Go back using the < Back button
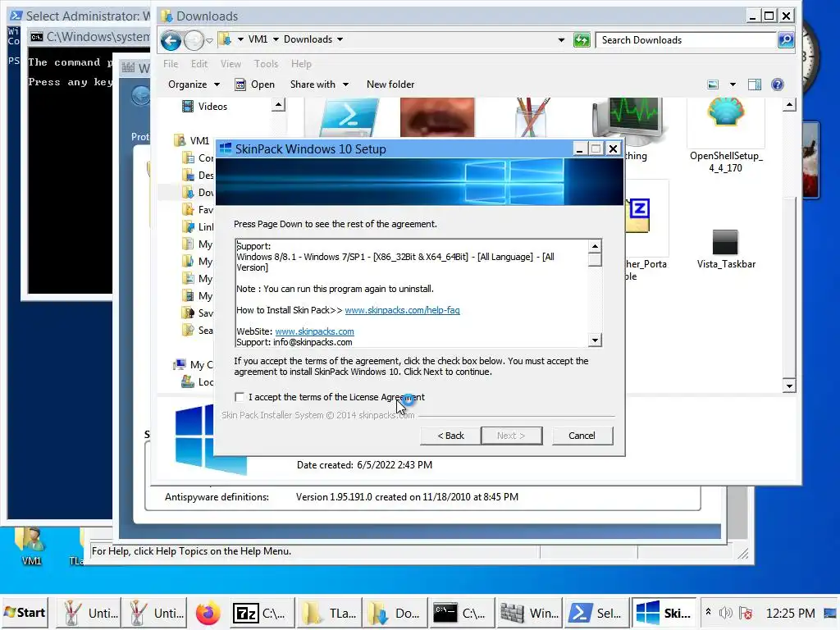This screenshot has width=840, height=630. [450, 436]
